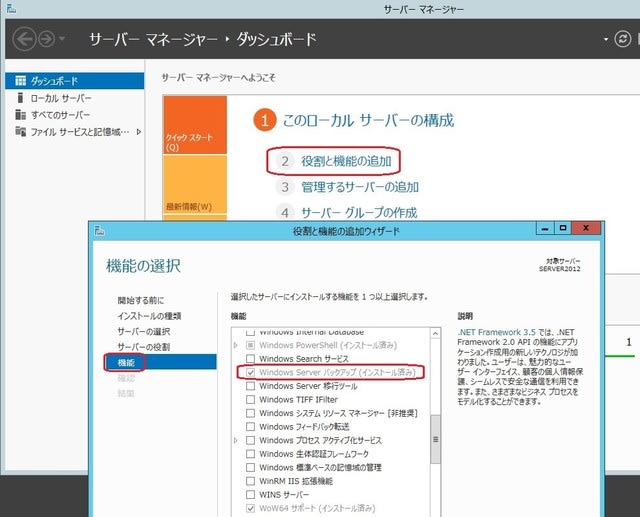This screenshot has height=517, width=640.
Task: Click the refresh icon in the header
Action: [x=622, y=39]
